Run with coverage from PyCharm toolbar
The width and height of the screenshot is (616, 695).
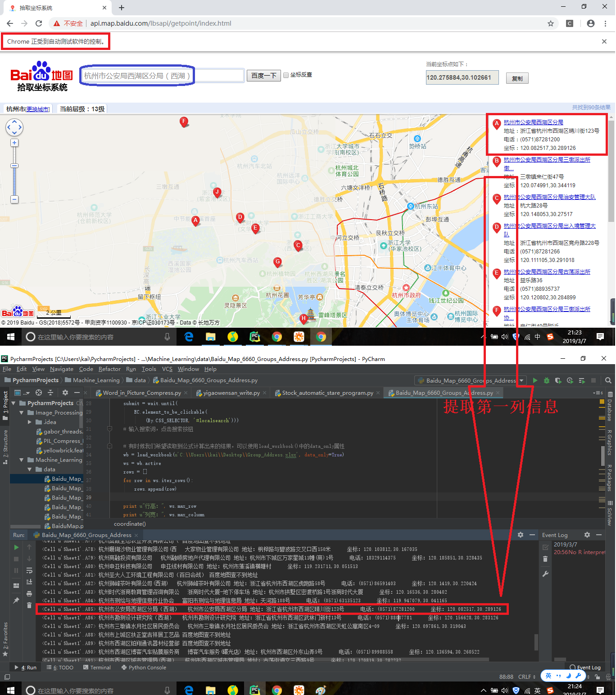click(558, 380)
